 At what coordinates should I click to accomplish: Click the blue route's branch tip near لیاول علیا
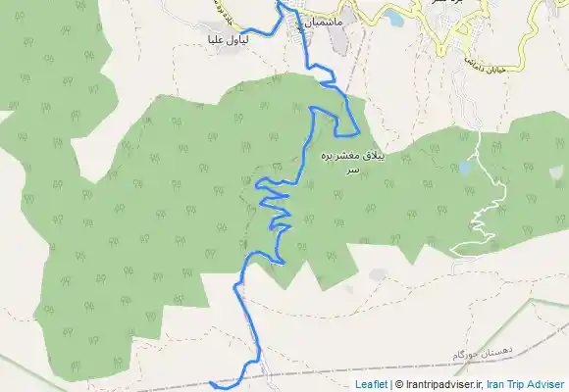tap(241, 32)
